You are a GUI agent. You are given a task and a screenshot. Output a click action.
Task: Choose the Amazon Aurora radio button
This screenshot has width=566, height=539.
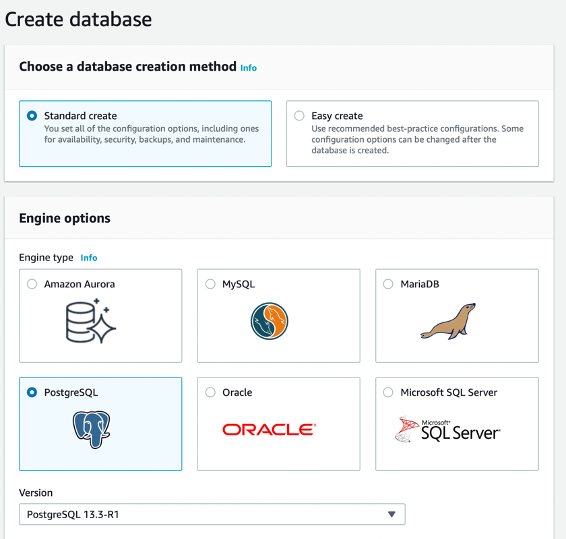pos(32,284)
